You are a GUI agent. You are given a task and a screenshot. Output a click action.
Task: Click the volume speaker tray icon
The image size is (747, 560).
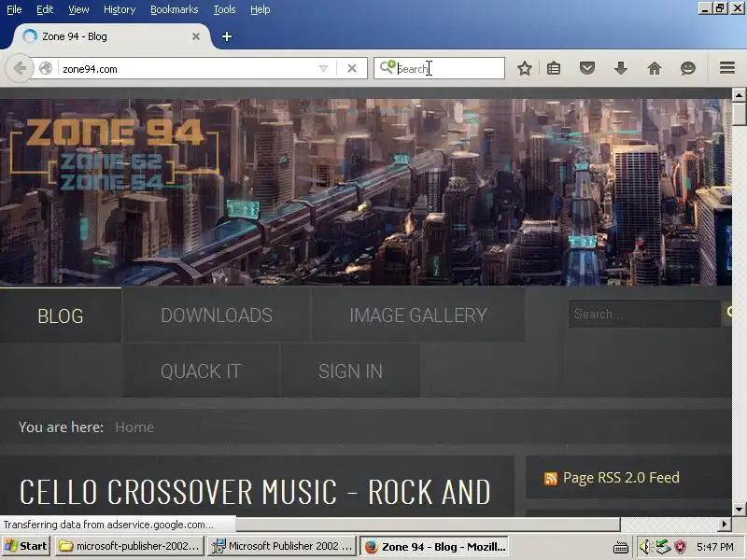[x=644, y=547]
